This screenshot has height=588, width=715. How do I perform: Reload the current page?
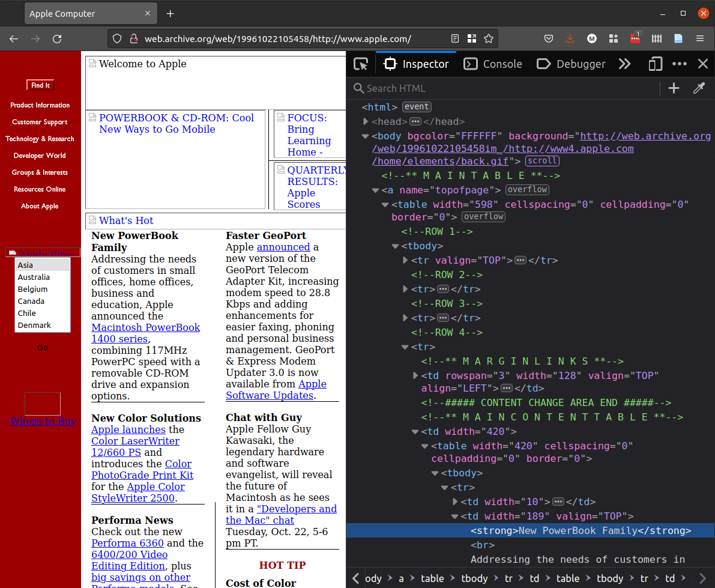coord(57,39)
